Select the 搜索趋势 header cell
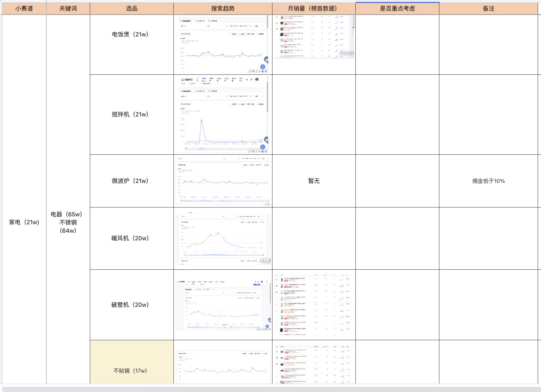The image size is (541, 392). click(x=223, y=9)
